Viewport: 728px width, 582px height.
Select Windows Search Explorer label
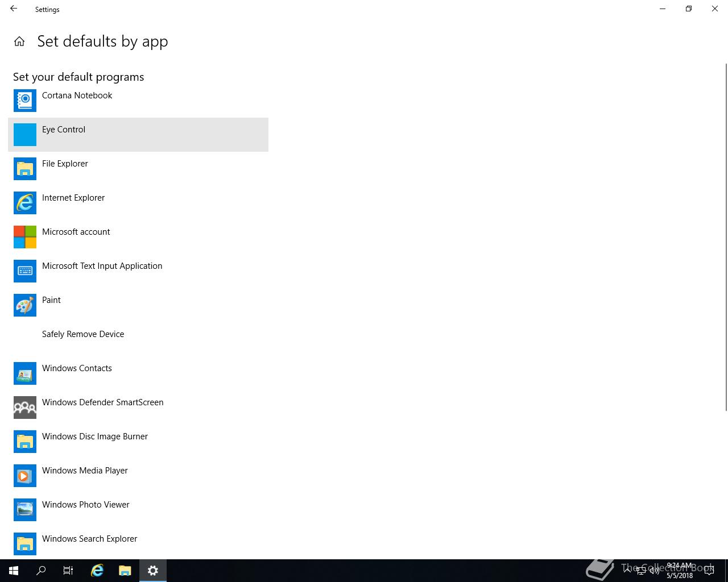[x=89, y=539]
